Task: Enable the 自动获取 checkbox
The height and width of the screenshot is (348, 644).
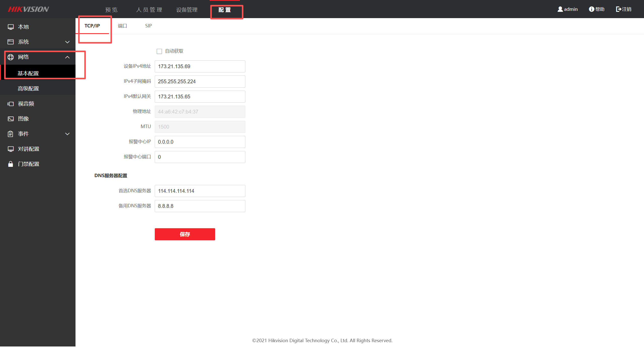Action: (x=159, y=51)
